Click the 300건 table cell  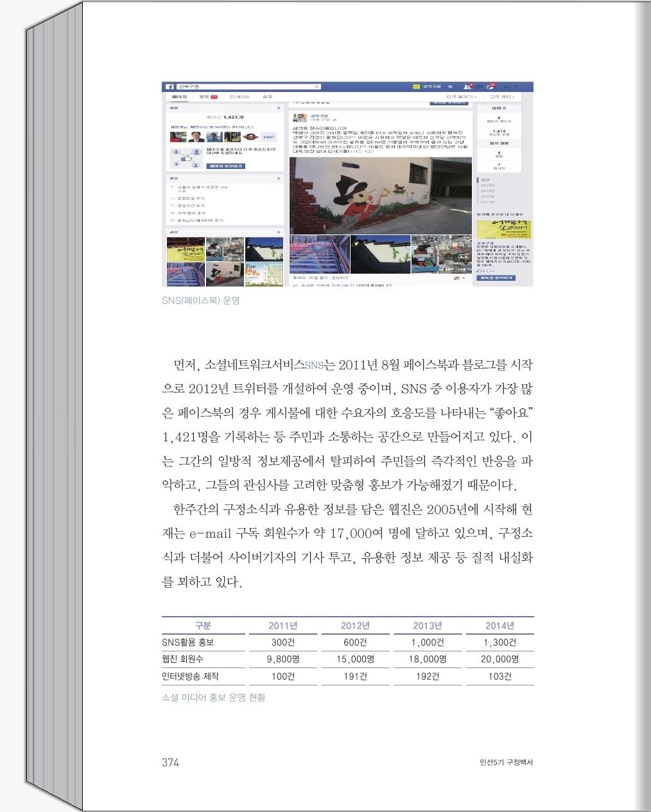point(282,642)
